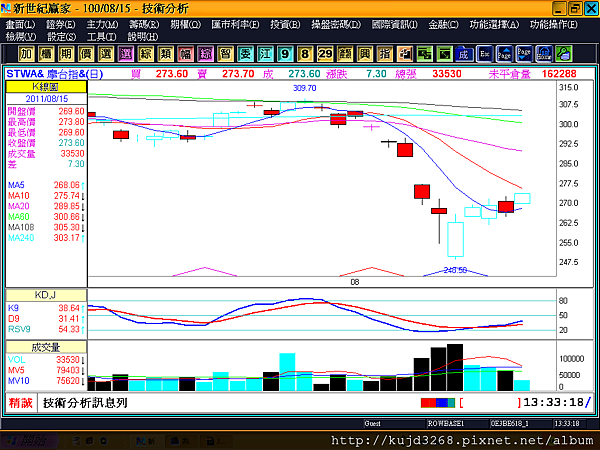The width and height of the screenshot is (600, 450).
Task: Open the 金融(C) menu
Action: pyautogui.click(x=443, y=24)
